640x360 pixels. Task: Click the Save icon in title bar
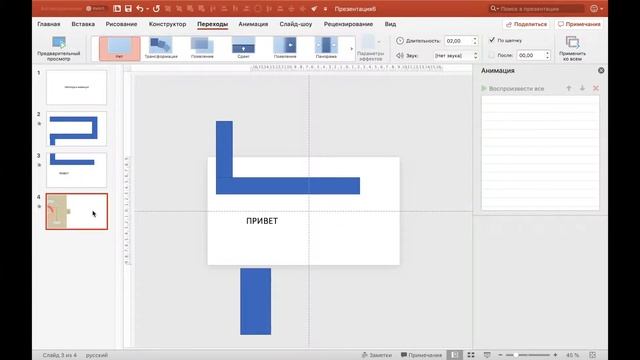[x=128, y=9]
